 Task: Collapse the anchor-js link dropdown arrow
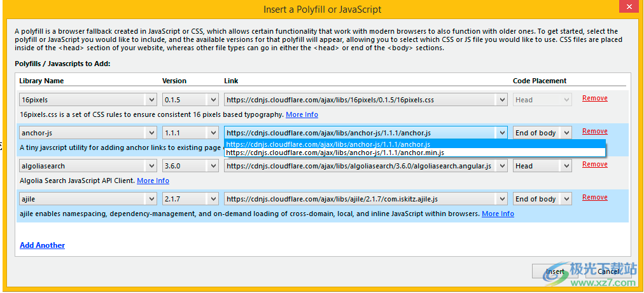point(501,133)
